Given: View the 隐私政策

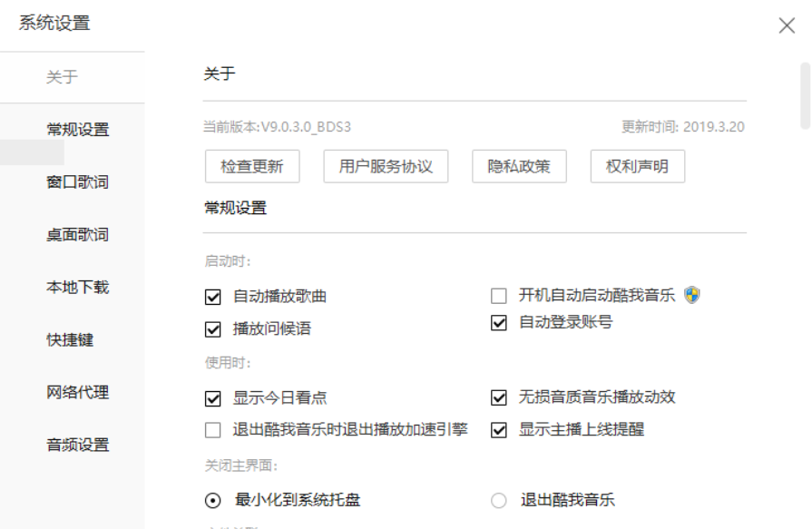Looking at the screenshot, I should (520, 166).
